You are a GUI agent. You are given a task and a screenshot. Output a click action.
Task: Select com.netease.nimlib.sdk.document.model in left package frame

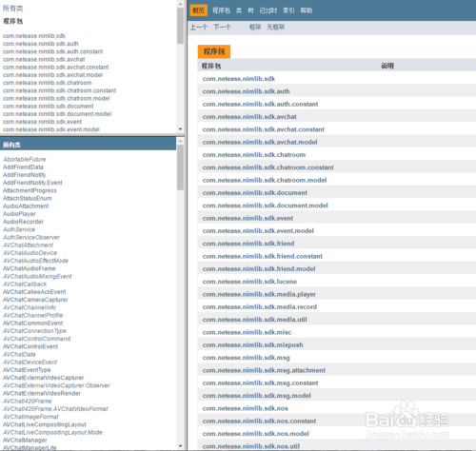pyautogui.click(x=57, y=114)
